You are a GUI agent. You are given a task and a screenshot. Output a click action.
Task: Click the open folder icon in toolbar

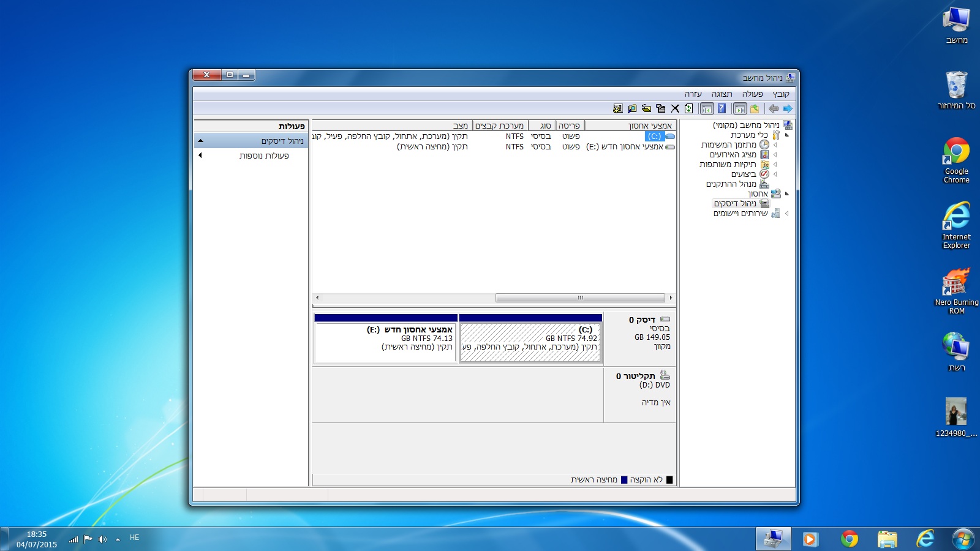646,109
